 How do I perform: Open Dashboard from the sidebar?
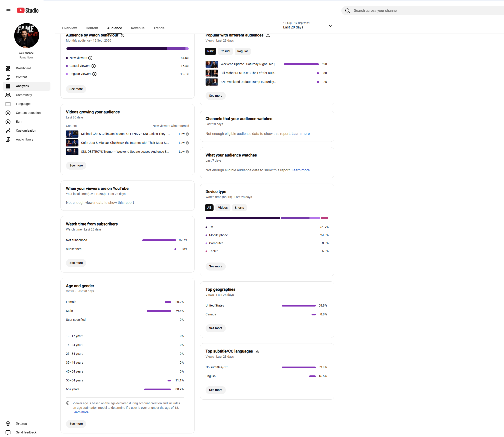click(x=27, y=68)
